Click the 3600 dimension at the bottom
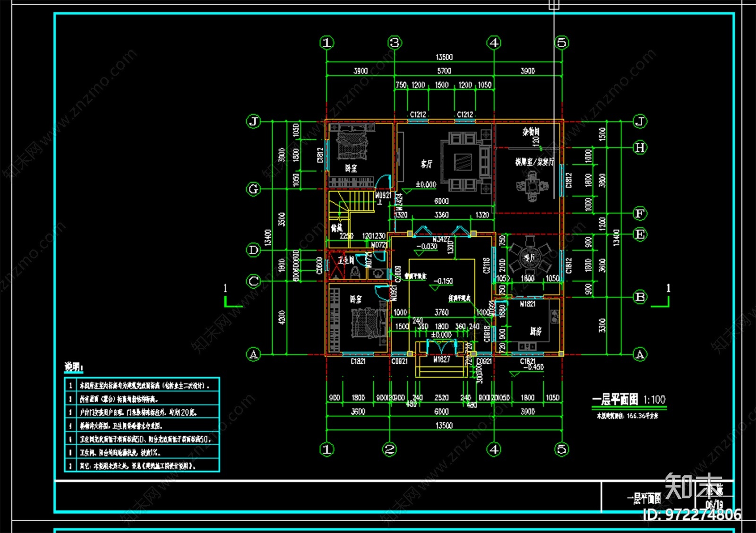The height and width of the screenshot is (533, 756). point(358,412)
